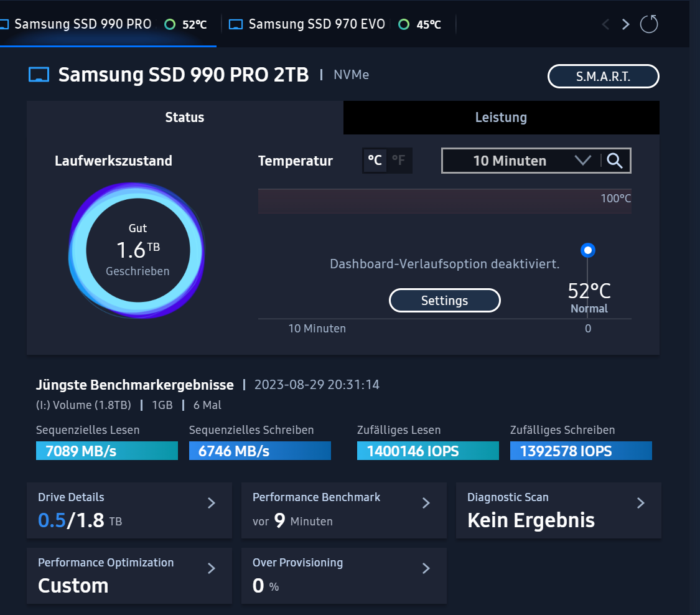
Task: Open Over Provisioning card
Action: [343, 576]
